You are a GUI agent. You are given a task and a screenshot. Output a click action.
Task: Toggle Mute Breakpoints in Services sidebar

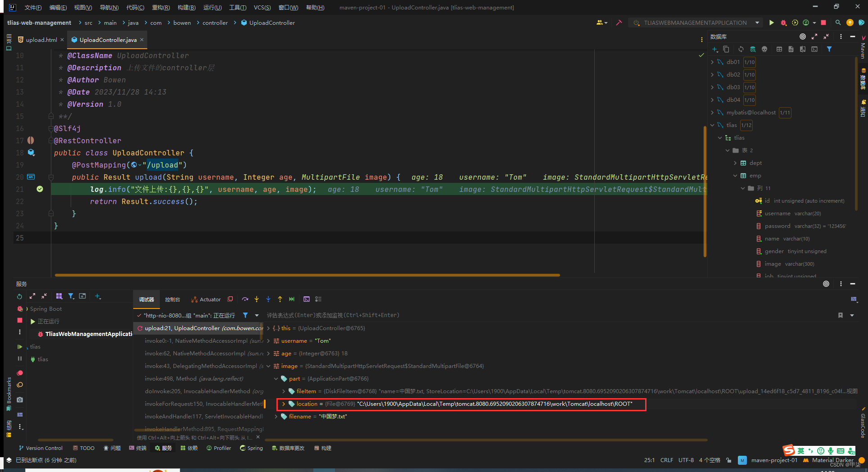tap(20, 385)
